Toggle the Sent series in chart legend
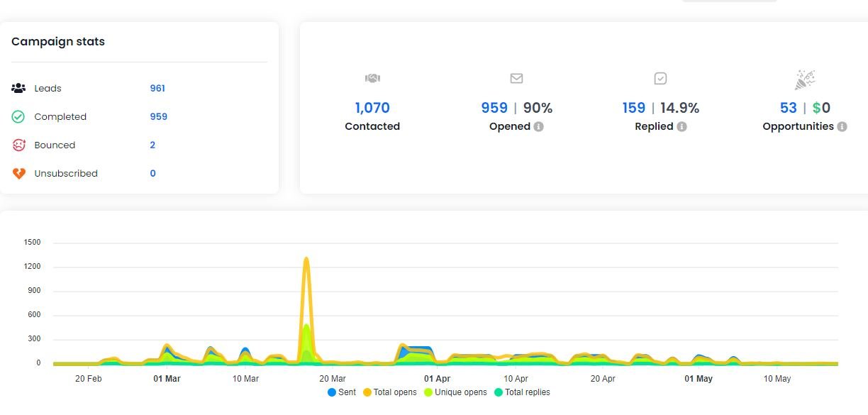 tap(342, 392)
